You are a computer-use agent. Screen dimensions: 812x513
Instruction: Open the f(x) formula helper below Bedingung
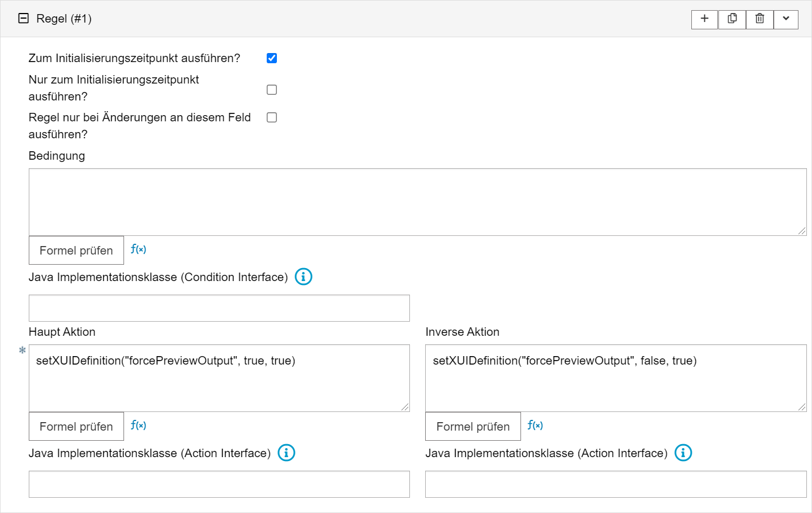[x=138, y=249]
